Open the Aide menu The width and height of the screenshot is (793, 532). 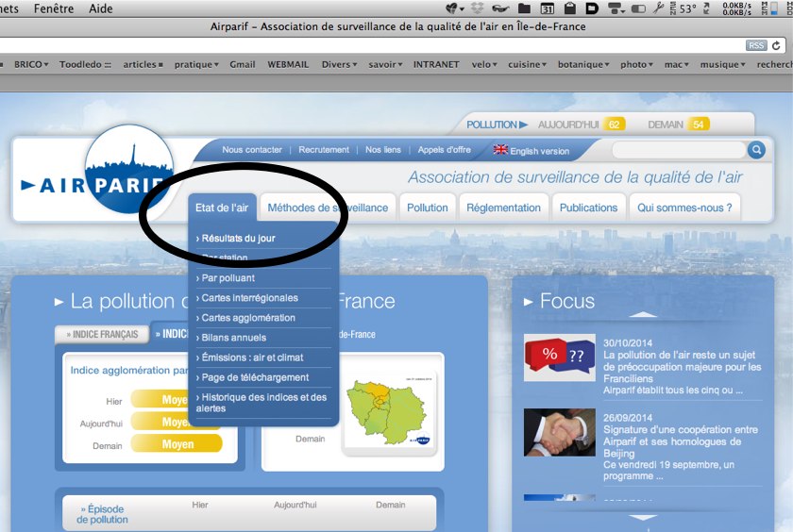(101, 8)
